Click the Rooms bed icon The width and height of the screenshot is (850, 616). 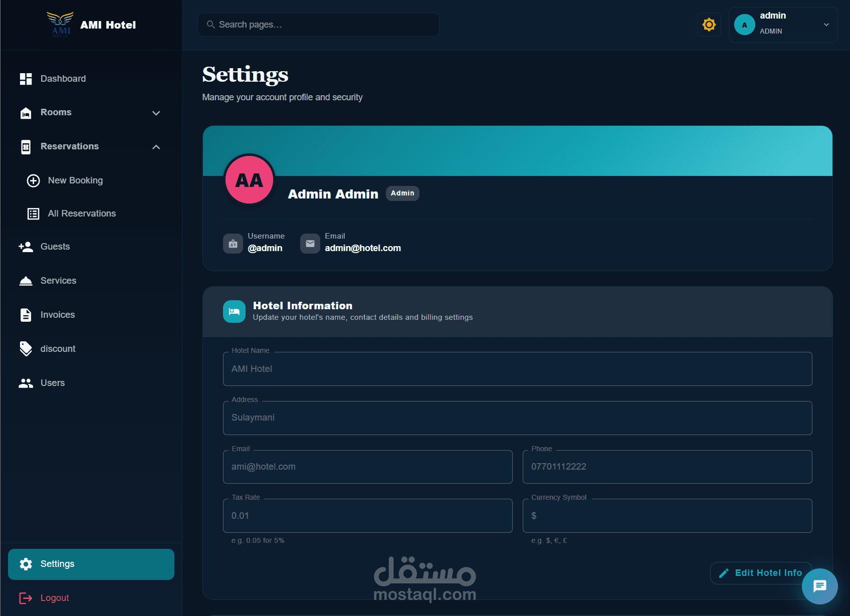pos(26,113)
